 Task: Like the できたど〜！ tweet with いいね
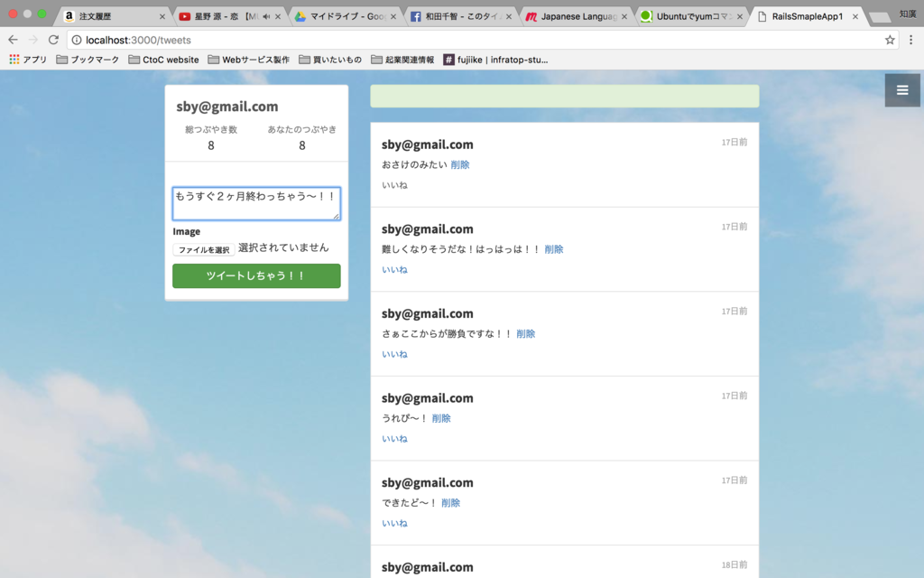coord(394,523)
